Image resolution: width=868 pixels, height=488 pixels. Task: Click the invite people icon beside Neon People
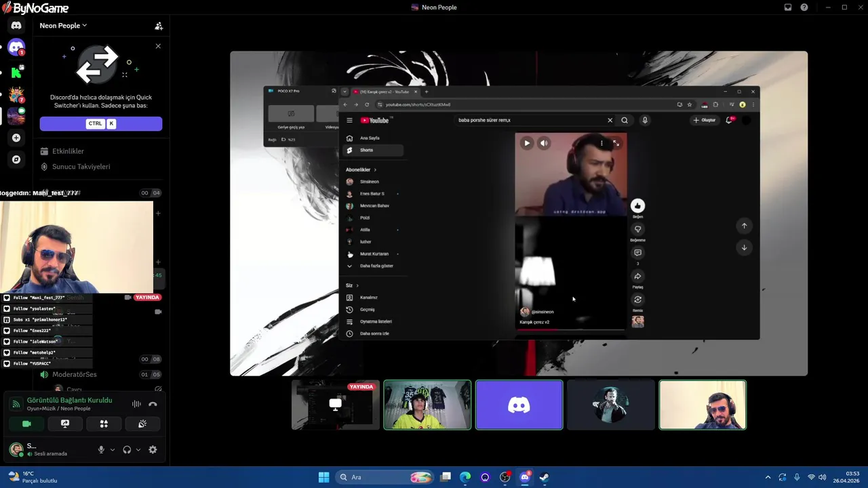click(159, 26)
